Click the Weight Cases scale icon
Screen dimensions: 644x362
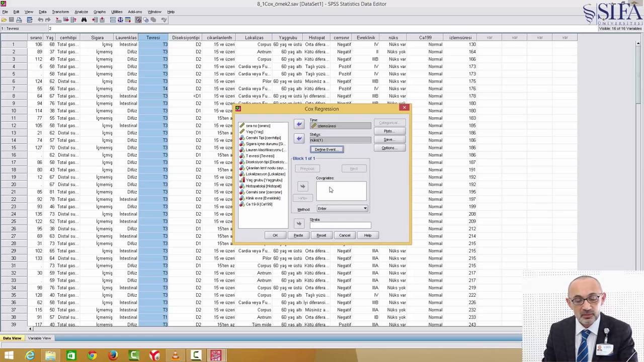tap(120, 20)
